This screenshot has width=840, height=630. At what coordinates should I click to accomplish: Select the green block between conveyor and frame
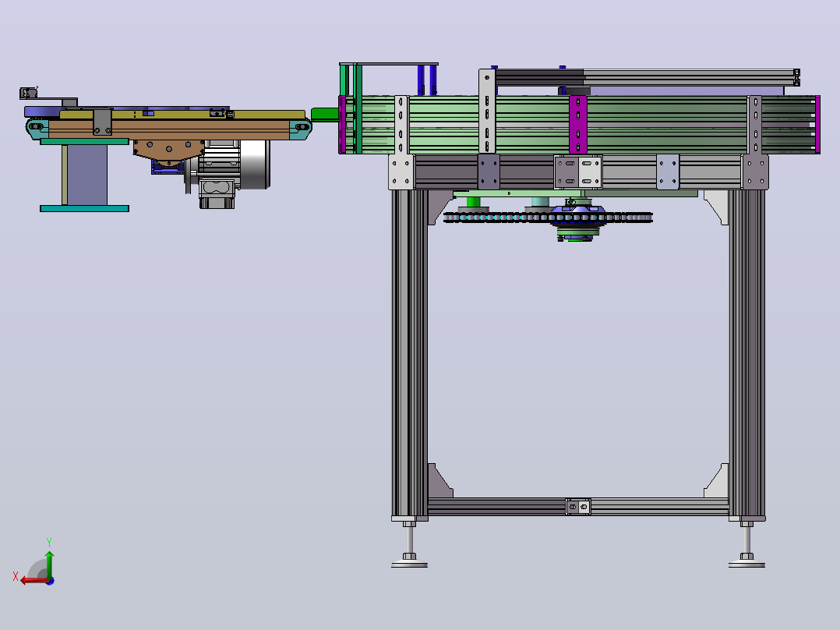click(x=325, y=114)
